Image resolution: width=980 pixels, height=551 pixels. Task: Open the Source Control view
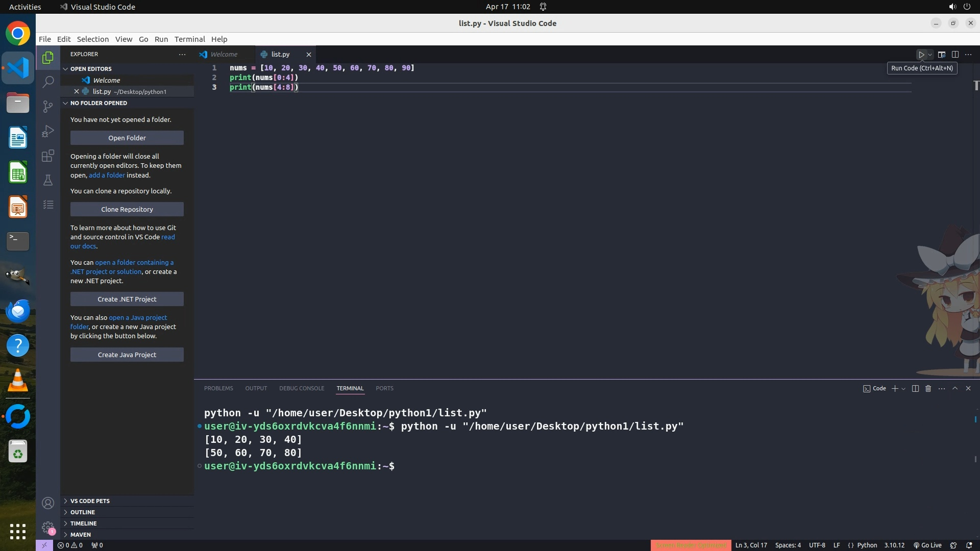pyautogui.click(x=48, y=106)
